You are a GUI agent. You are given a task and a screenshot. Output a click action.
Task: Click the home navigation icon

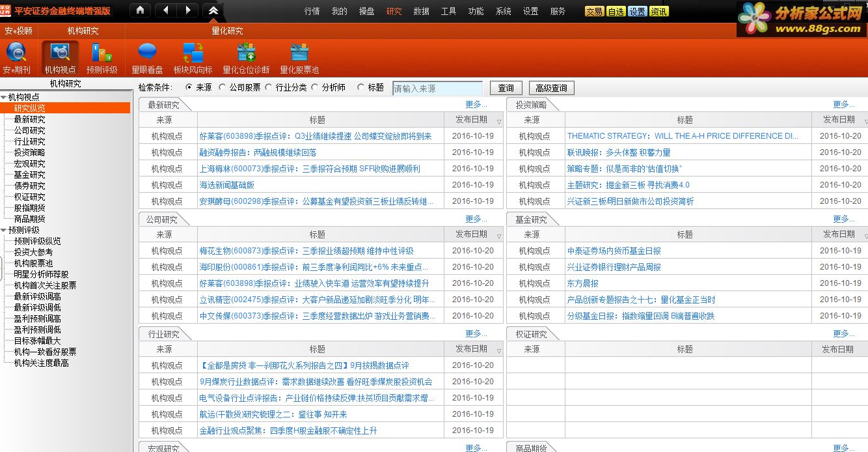point(140,10)
